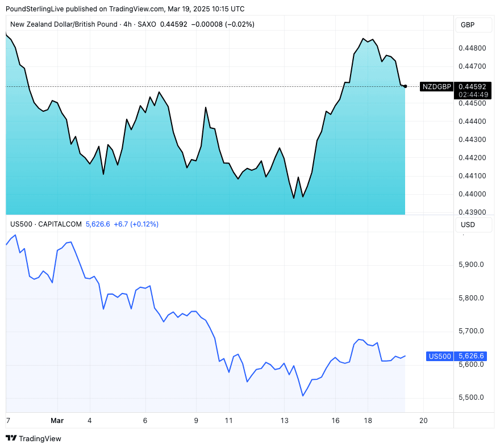Click the 5,800.0 price axis label
This screenshot has height=448, width=500.
pyautogui.click(x=471, y=298)
